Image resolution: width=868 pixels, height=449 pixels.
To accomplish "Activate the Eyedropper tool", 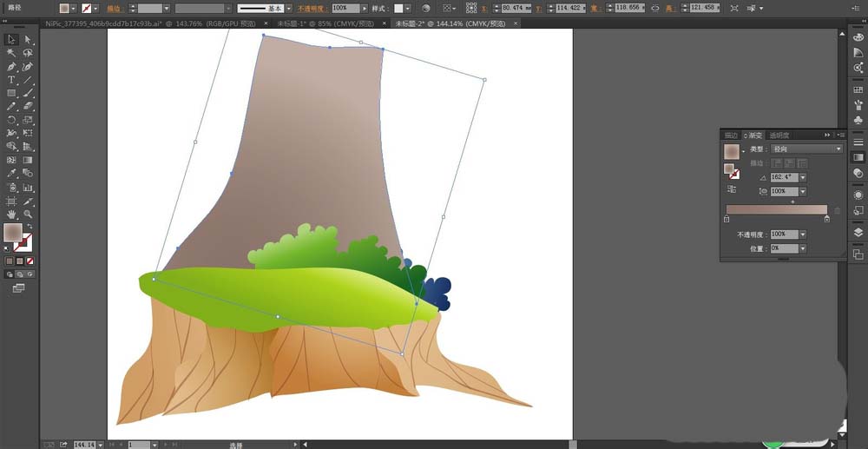I will click(x=11, y=174).
